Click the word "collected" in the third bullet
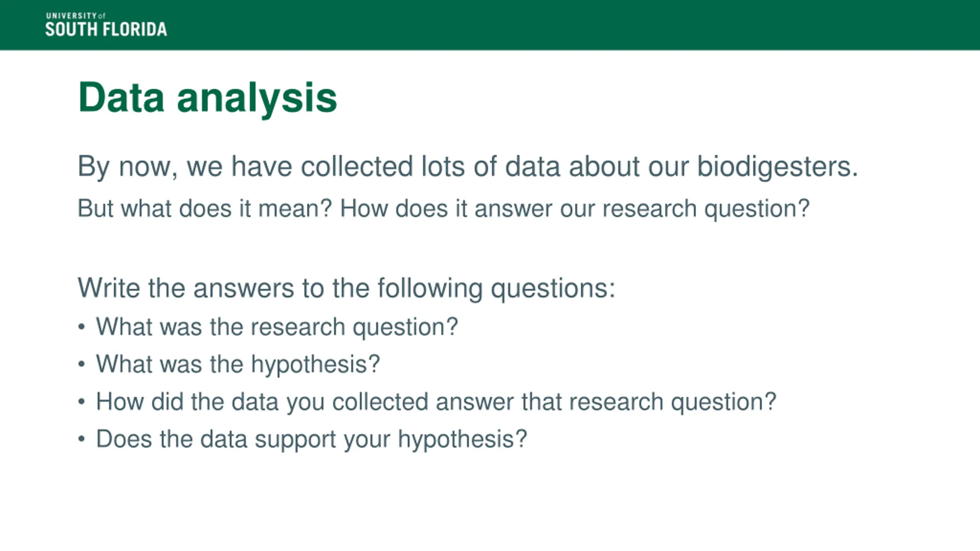 coord(380,402)
